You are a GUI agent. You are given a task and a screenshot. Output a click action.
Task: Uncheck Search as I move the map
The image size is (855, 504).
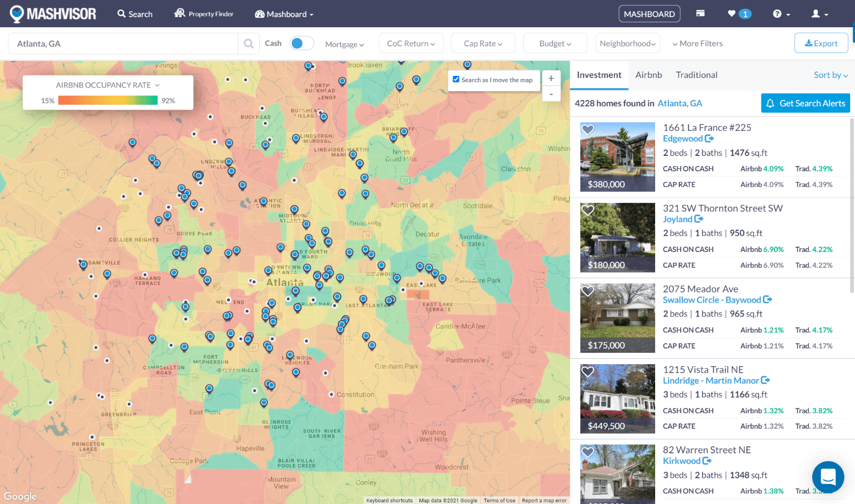coord(456,79)
